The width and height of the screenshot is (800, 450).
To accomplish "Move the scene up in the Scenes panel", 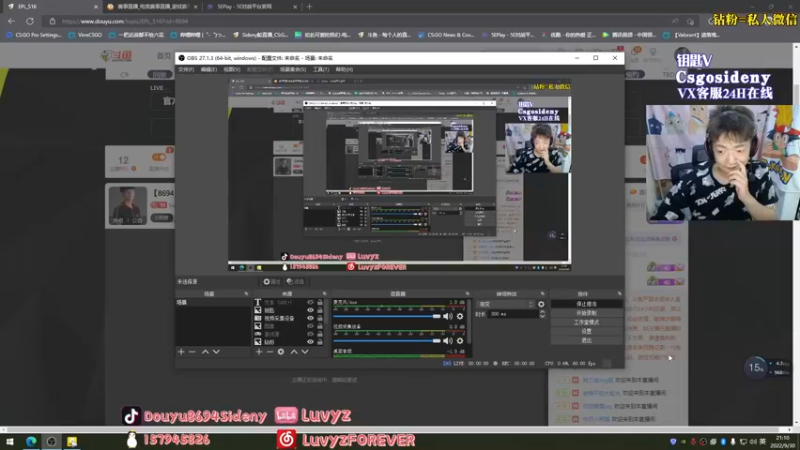I will (x=205, y=352).
